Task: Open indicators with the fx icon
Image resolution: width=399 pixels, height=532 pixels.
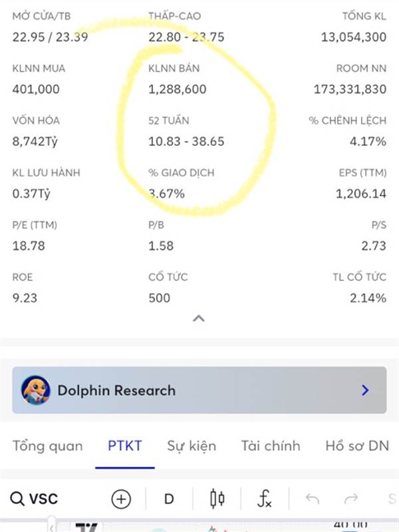Action: coord(264,499)
